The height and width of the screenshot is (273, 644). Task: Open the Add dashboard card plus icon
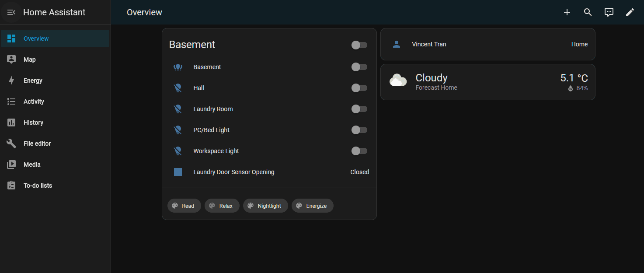567,12
